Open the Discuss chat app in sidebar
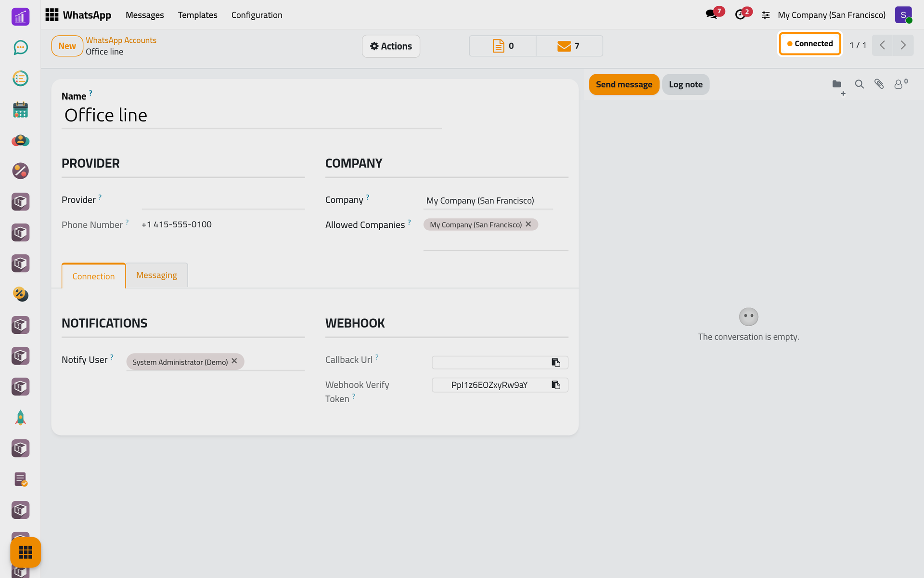 tap(20, 47)
